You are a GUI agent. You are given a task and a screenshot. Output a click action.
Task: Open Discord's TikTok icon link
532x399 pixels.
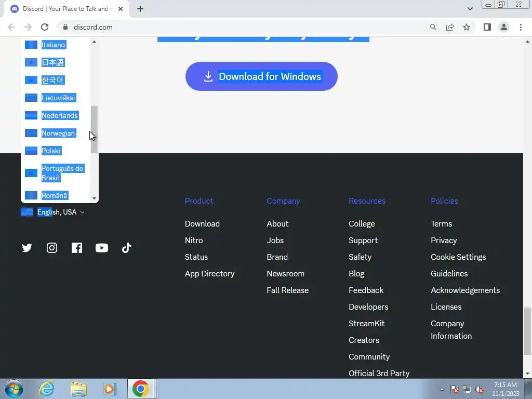click(x=127, y=248)
